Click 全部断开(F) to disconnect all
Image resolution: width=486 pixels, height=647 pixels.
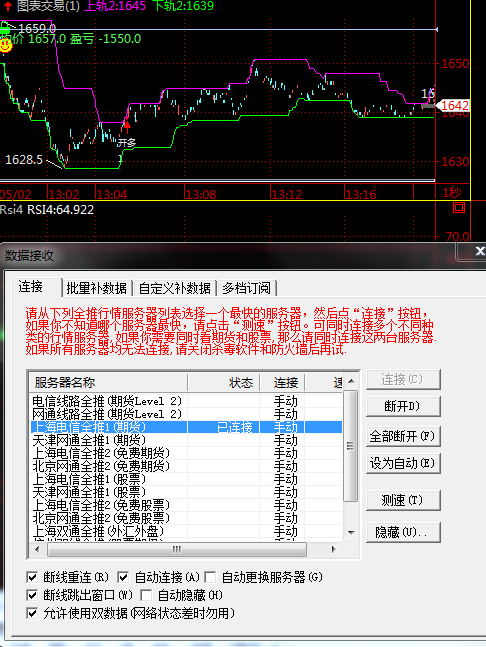click(x=403, y=436)
